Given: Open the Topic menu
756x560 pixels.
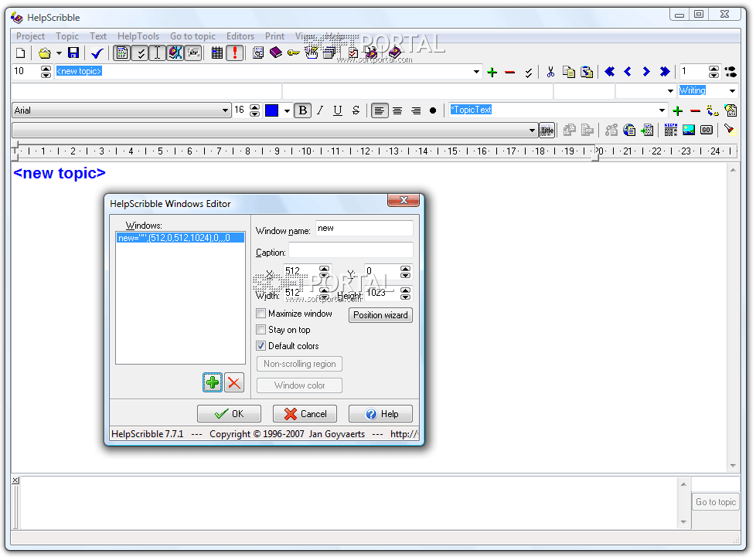Looking at the screenshot, I should (x=67, y=36).
